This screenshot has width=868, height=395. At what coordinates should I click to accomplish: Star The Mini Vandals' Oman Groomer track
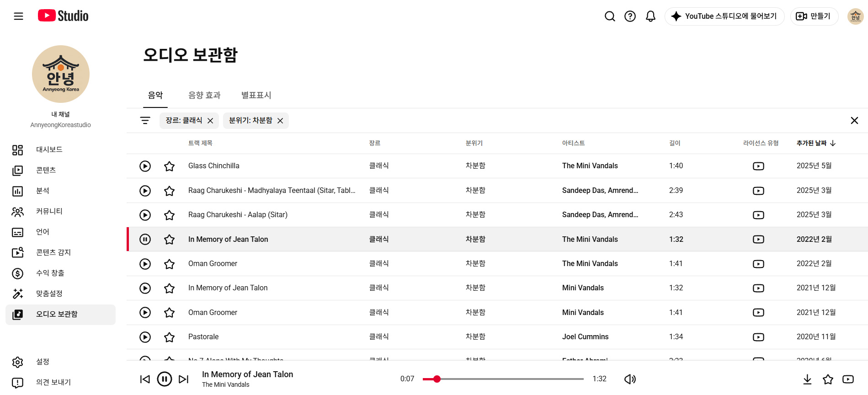click(169, 264)
